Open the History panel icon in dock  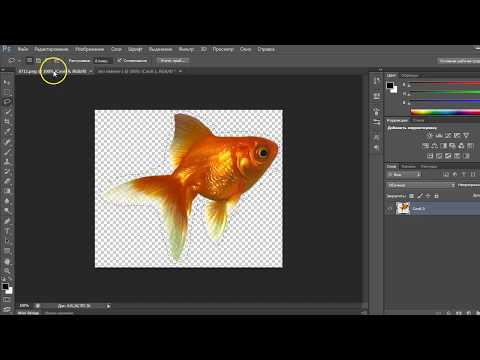[x=377, y=81]
